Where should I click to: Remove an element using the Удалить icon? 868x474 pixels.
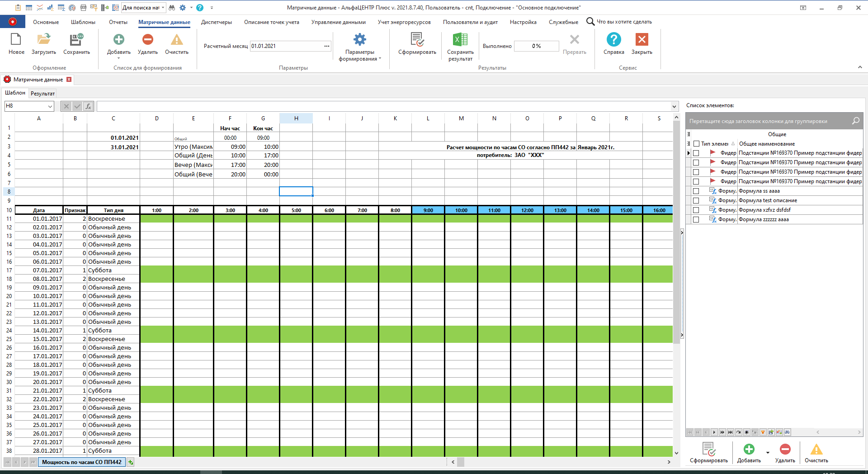click(147, 43)
